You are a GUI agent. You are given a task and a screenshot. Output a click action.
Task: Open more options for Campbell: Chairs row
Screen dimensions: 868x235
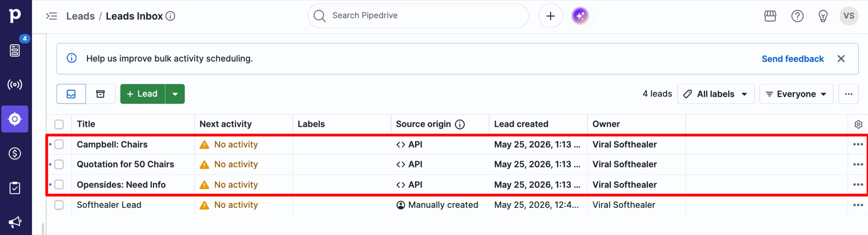point(858,144)
